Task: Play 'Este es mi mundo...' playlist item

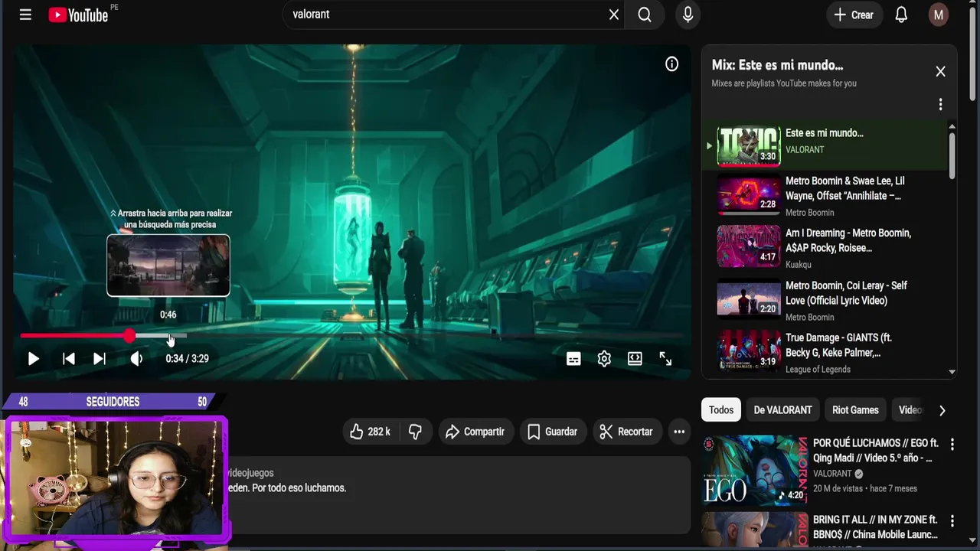Action: (825, 145)
